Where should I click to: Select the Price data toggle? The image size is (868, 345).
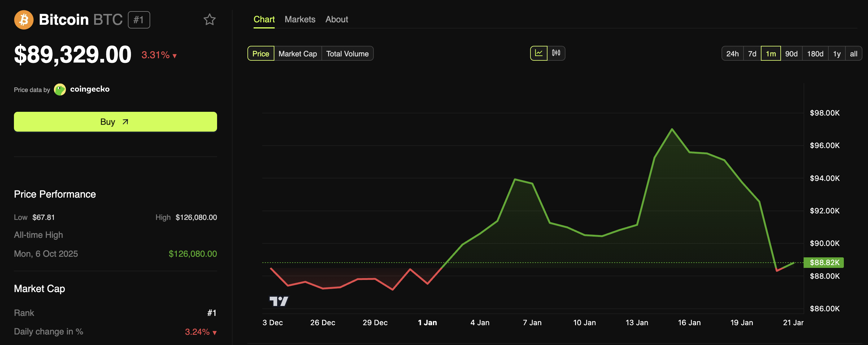260,54
